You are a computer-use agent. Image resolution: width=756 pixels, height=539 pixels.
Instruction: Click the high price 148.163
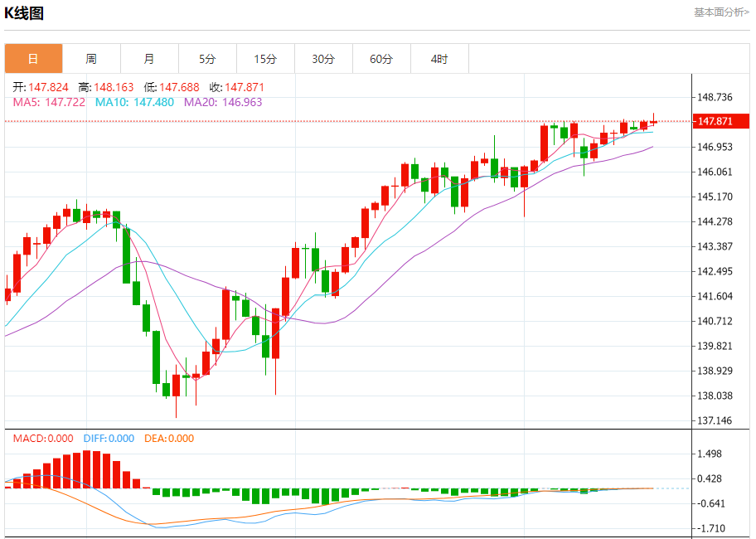click(x=114, y=87)
